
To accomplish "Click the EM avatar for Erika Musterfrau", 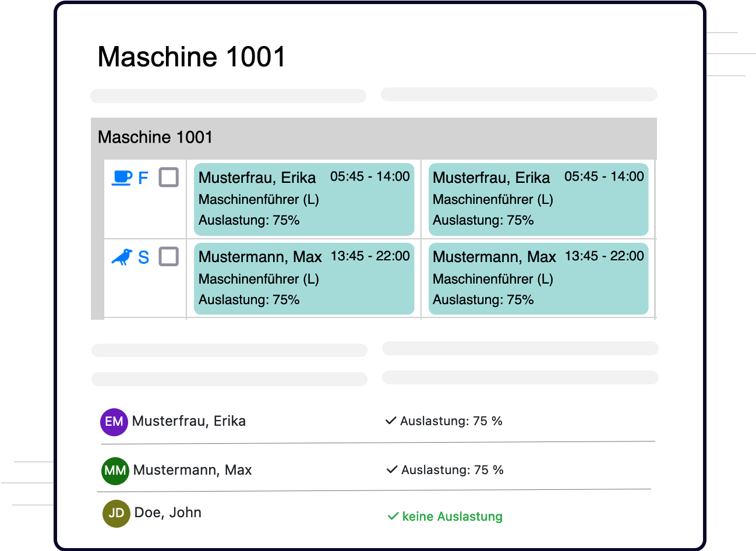I will click(x=114, y=422).
